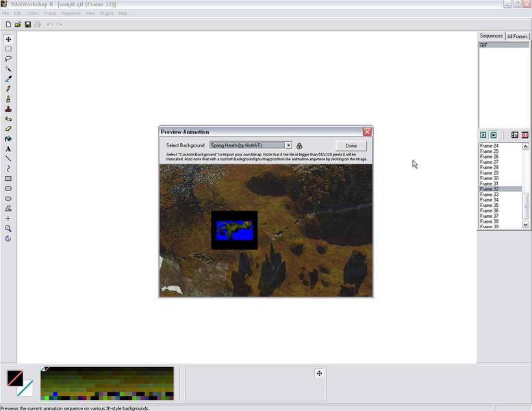
Task: Select Frame 24 in the frame list
Action: (501, 146)
